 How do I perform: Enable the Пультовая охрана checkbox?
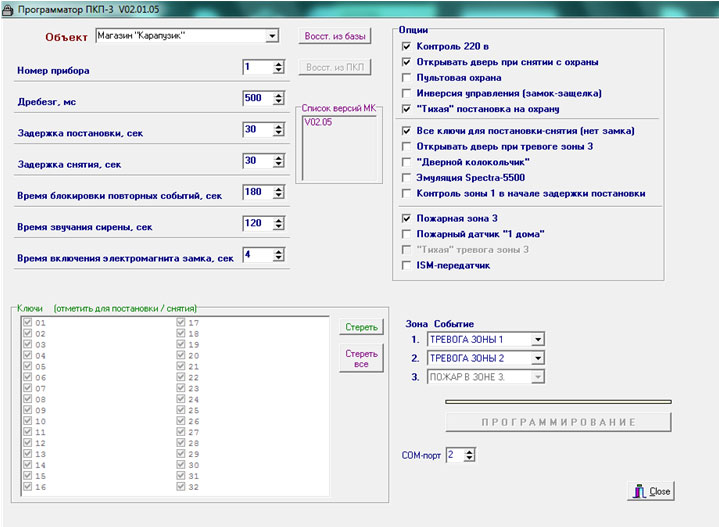[406, 78]
